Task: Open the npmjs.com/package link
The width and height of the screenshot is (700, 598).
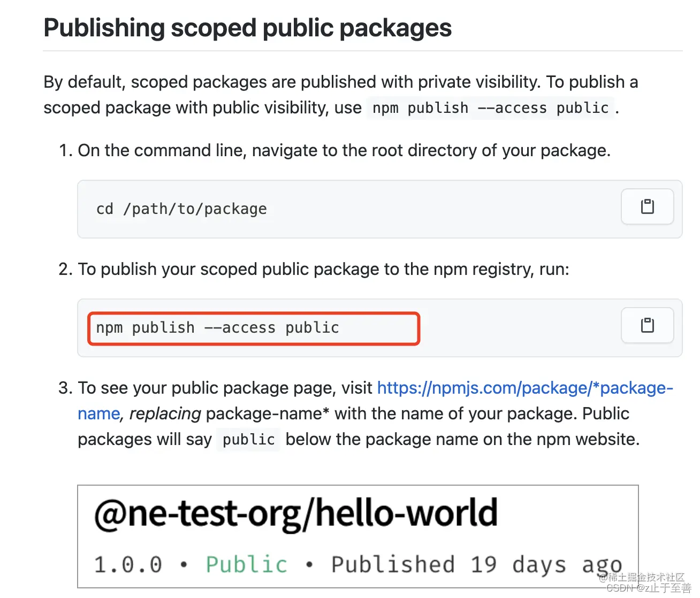Action: 525,388
